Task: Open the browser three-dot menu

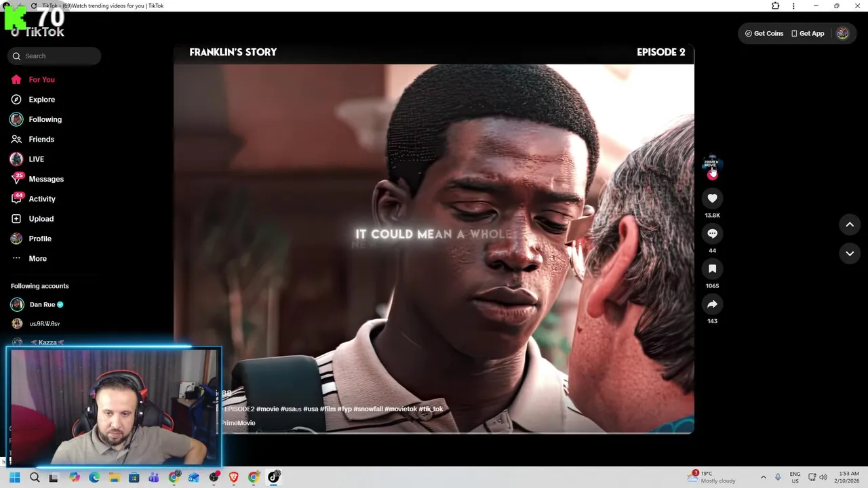Action: tap(793, 5)
